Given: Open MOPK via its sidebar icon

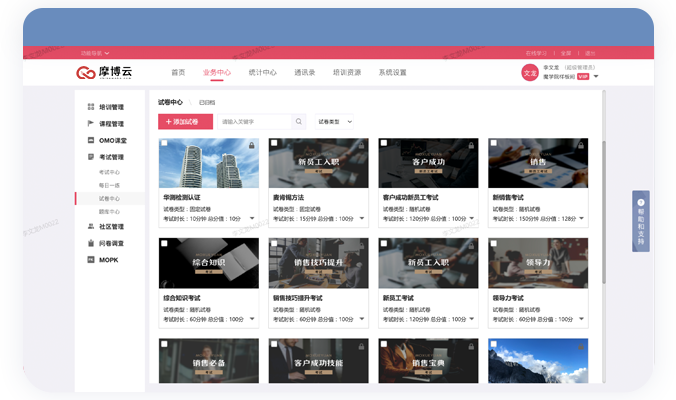Looking at the screenshot, I should (91, 259).
